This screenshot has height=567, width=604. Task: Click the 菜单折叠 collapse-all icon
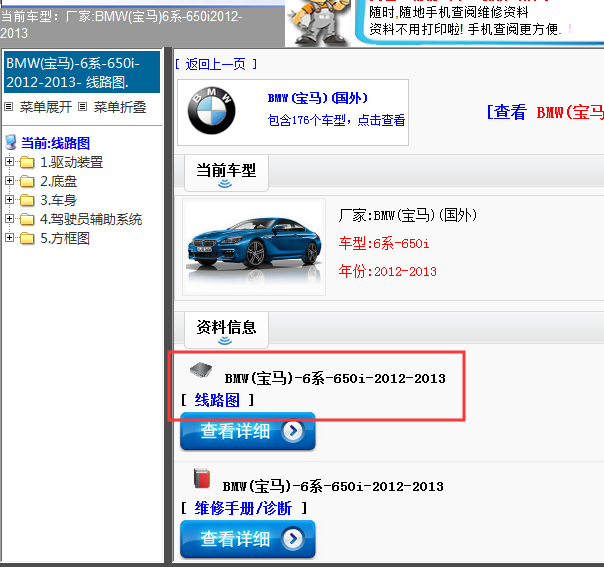(x=82, y=107)
